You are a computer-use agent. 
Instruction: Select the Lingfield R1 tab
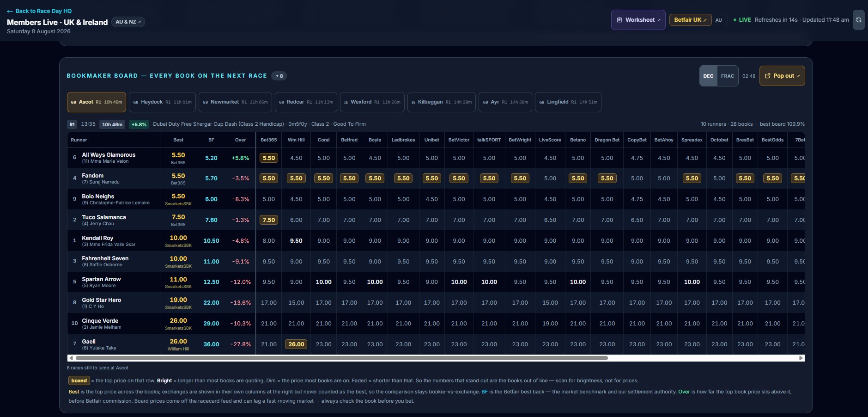pos(568,102)
